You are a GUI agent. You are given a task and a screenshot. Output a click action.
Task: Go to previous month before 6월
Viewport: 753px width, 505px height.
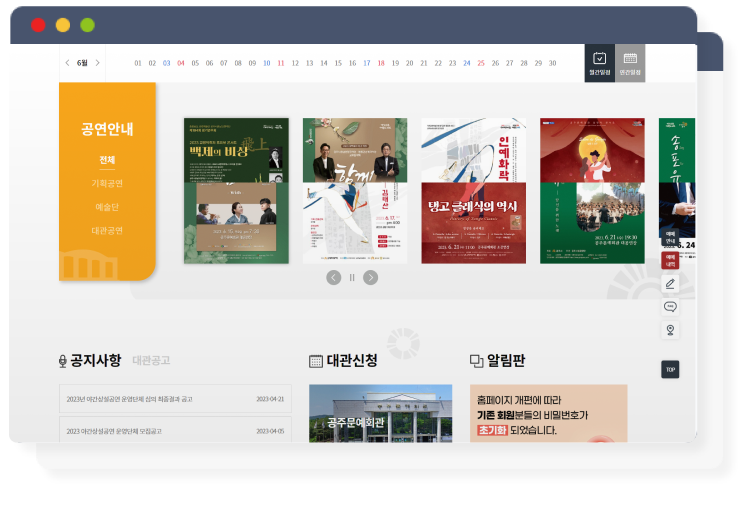coord(67,63)
